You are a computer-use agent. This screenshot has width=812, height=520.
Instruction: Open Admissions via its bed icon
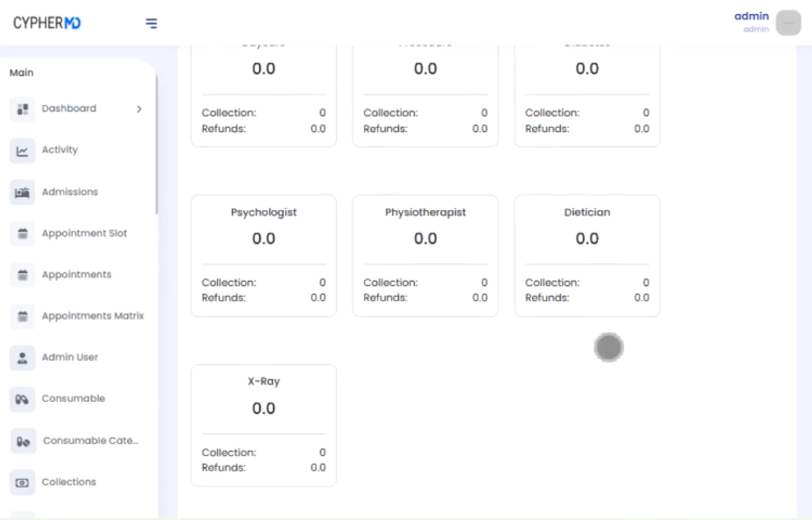pyautogui.click(x=22, y=192)
